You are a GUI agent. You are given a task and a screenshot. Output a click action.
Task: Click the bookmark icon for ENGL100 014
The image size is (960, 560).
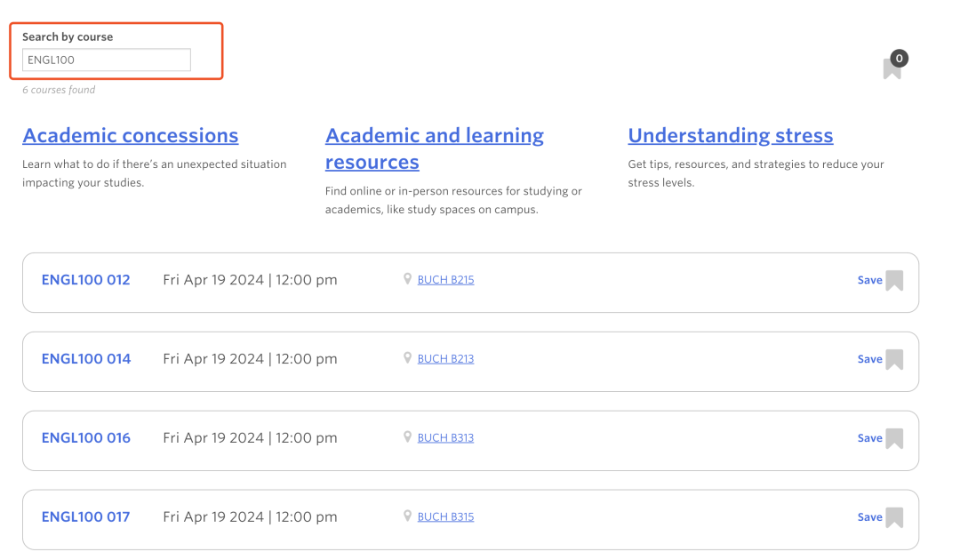pos(894,360)
